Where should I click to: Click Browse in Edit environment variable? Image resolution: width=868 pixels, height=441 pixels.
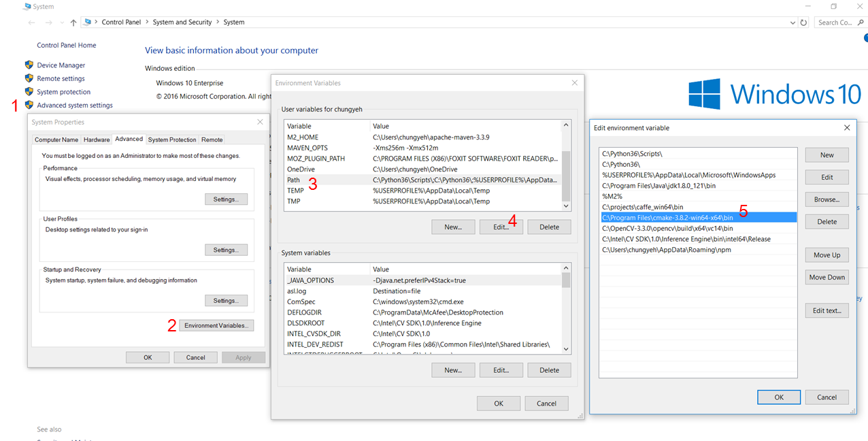pos(827,199)
